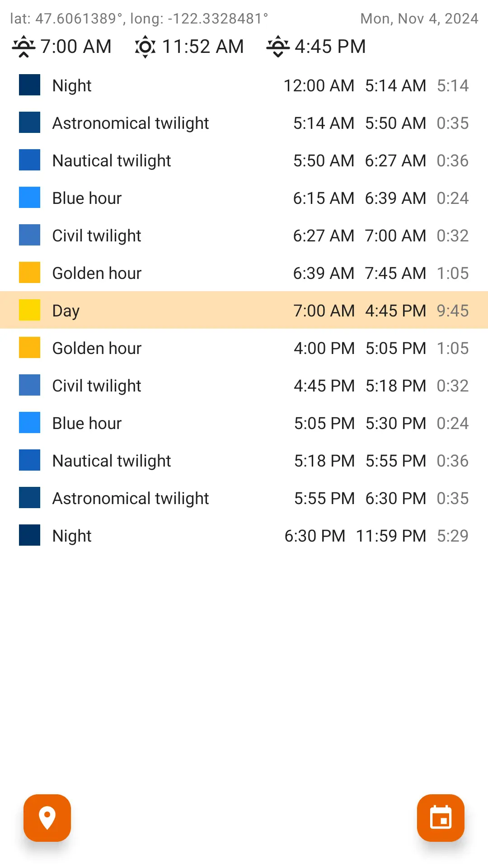Select the Night row ending 11:59 PM
Screen dimensions: 488x868
coord(244,535)
